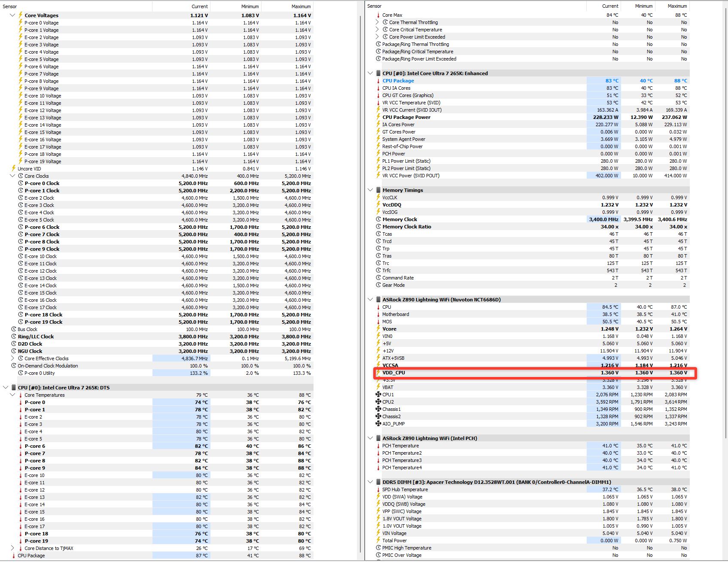Viewport: 728px width, 562px height.
Task: Select the E-core 10 Voltage row
Action: coord(157,96)
